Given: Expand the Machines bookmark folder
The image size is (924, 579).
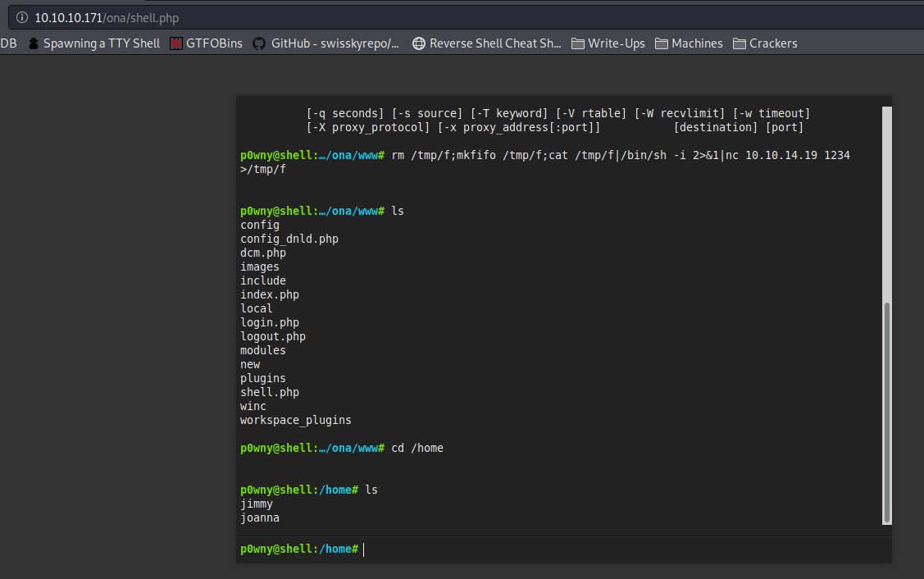Looking at the screenshot, I should [689, 43].
